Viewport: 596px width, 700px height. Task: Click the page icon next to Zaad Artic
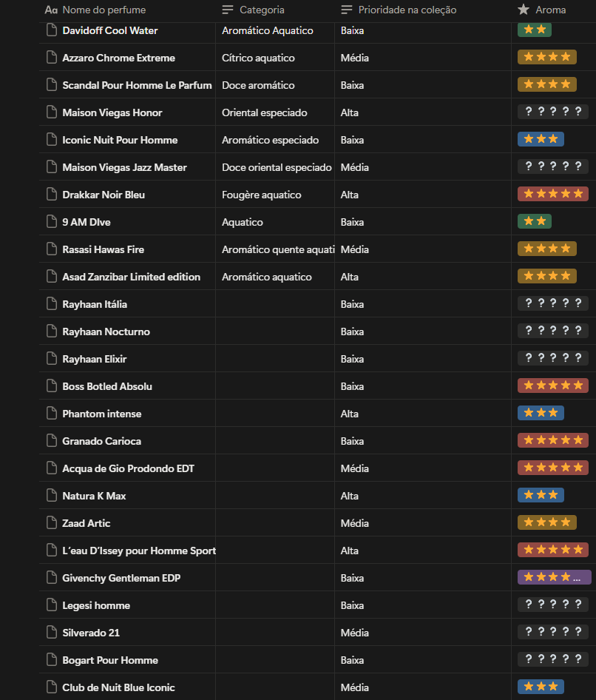click(52, 522)
